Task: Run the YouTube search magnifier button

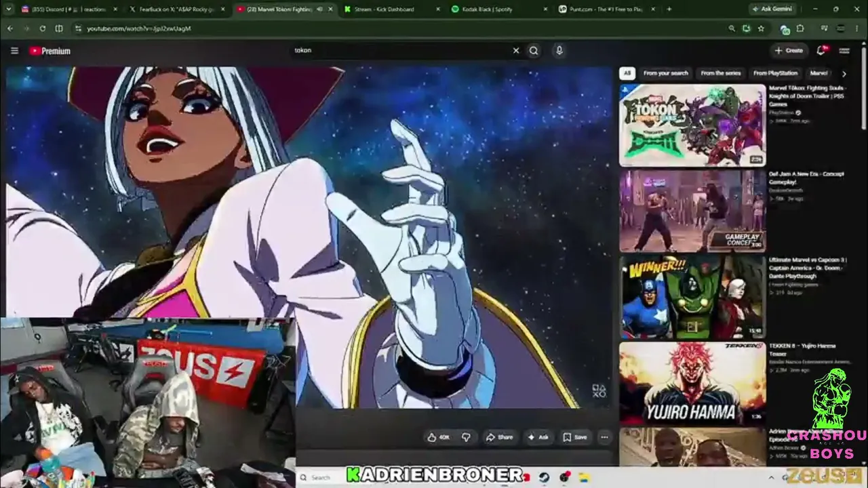Action: pos(534,50)
